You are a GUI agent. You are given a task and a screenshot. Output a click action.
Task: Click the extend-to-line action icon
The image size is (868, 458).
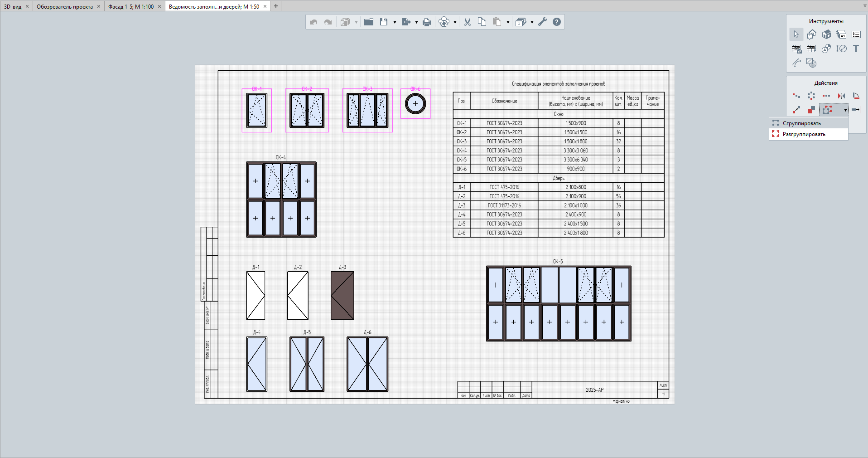click(856, 110)
